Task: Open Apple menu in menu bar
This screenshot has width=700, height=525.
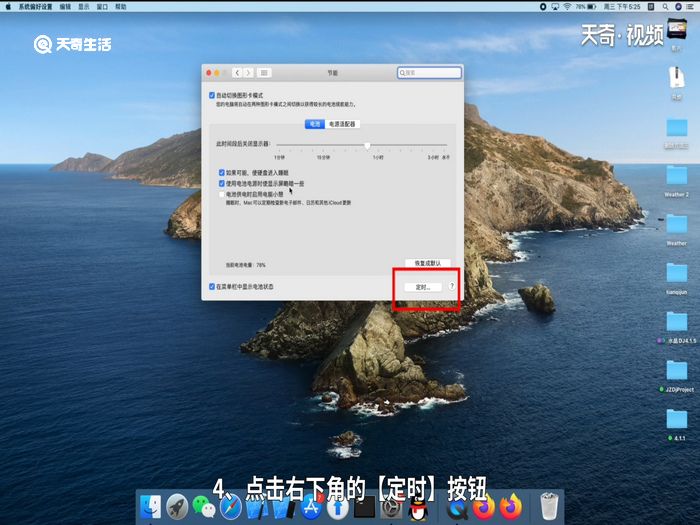Action: [8, 6]
